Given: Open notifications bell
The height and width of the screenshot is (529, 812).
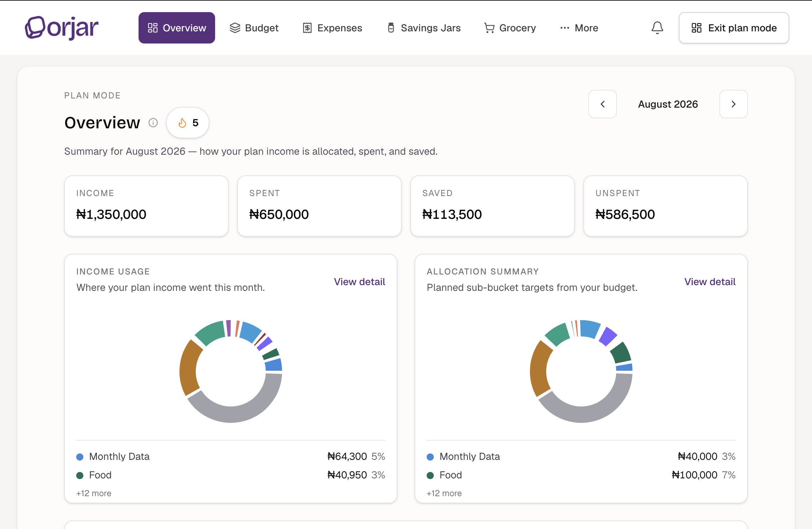Looking at the screenshot, I should click(x=657, y=28).
